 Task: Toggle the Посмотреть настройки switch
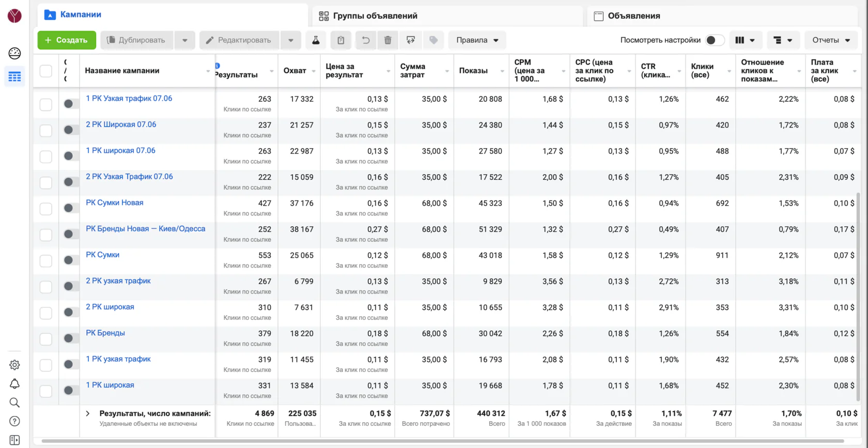pos(715,40)
